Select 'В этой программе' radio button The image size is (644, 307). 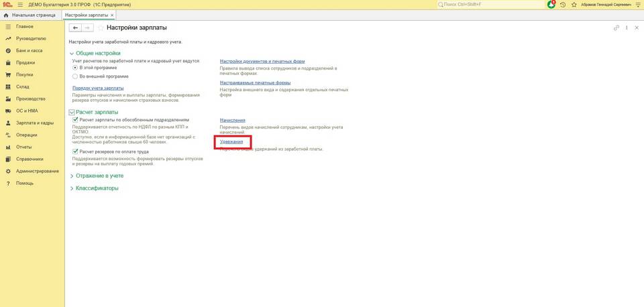point(75,68)
